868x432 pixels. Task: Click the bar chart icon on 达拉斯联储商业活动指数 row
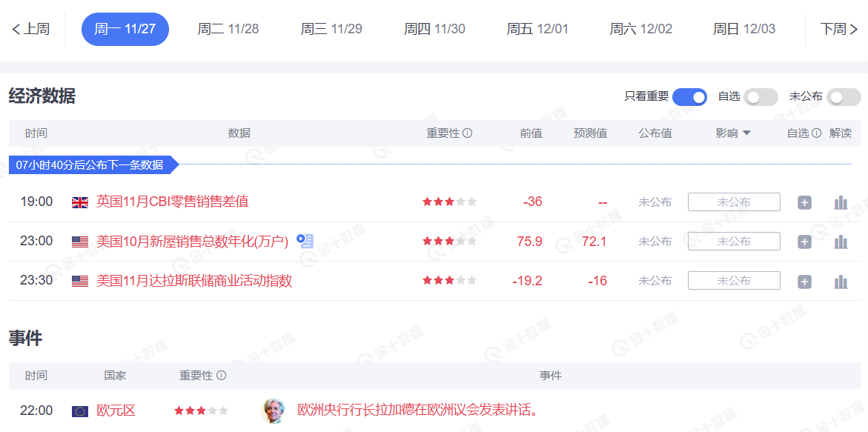(840, 280)
